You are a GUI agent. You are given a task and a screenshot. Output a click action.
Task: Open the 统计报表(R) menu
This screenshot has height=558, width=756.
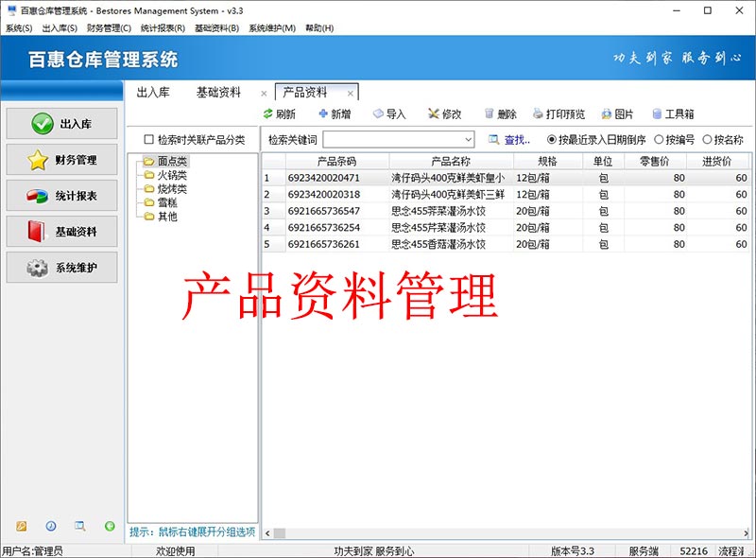(x=163, y=28)
